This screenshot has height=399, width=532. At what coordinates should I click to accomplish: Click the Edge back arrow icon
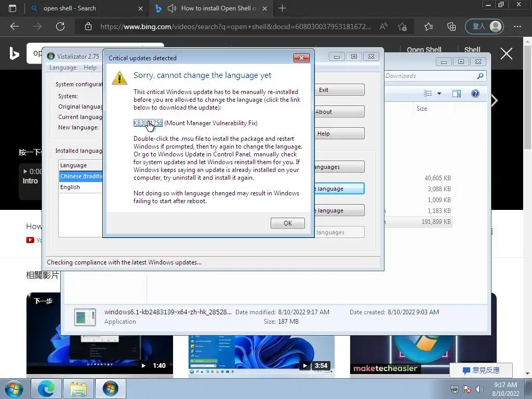point(15,26)
